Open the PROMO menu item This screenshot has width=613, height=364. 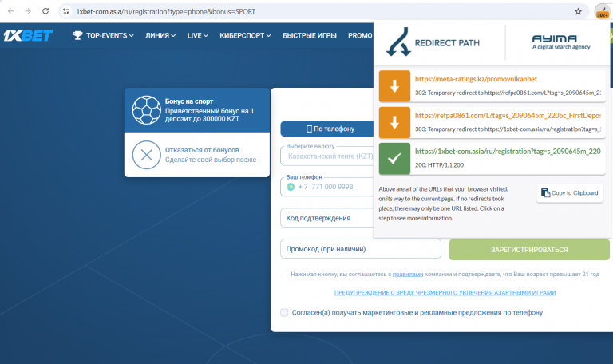click(x=360, y=36)
